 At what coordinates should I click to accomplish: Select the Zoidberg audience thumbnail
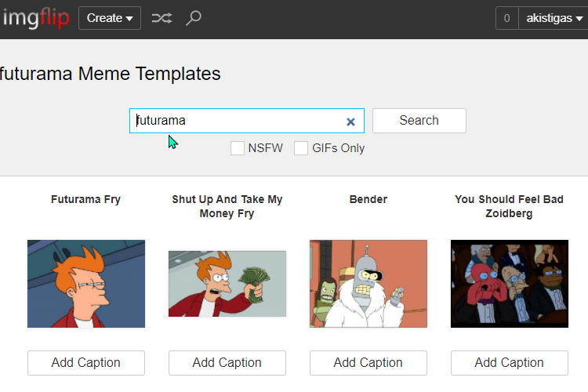point(510,284)
